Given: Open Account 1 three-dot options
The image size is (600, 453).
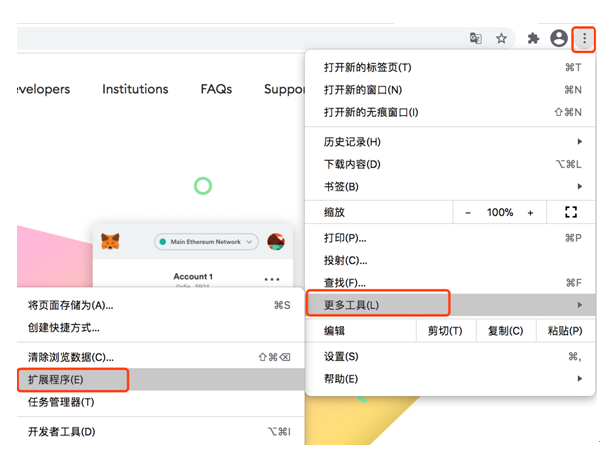Looking at the screenshot, I should pos(272,279).
